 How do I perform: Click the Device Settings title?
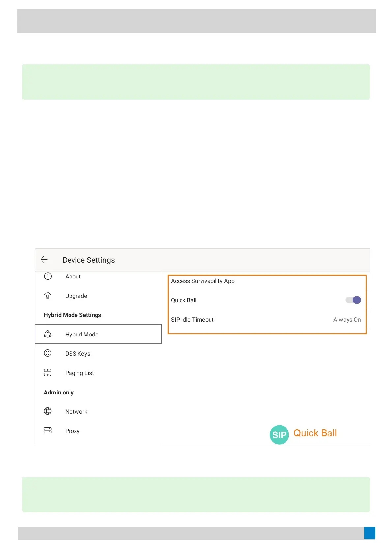click(89, 260)
